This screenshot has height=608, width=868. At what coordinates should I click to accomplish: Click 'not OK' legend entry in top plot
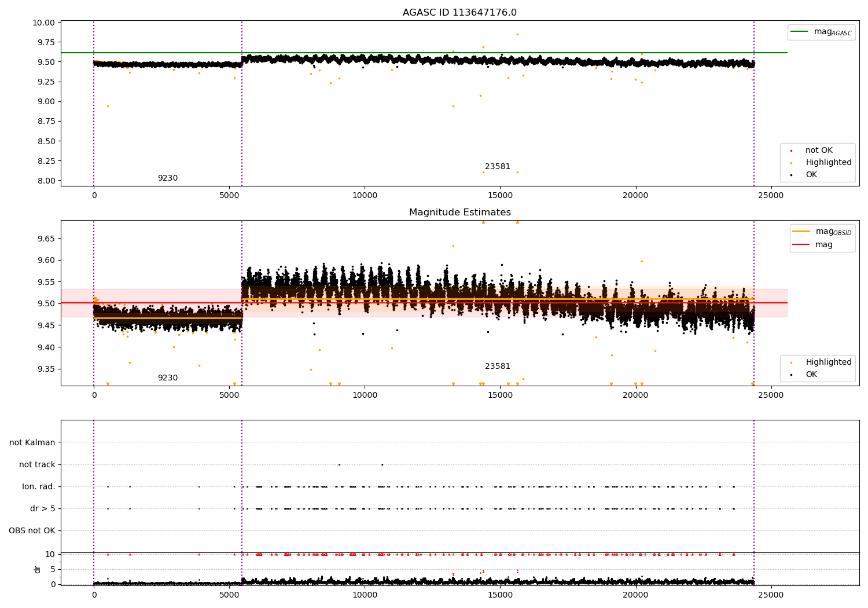point(819,151)
